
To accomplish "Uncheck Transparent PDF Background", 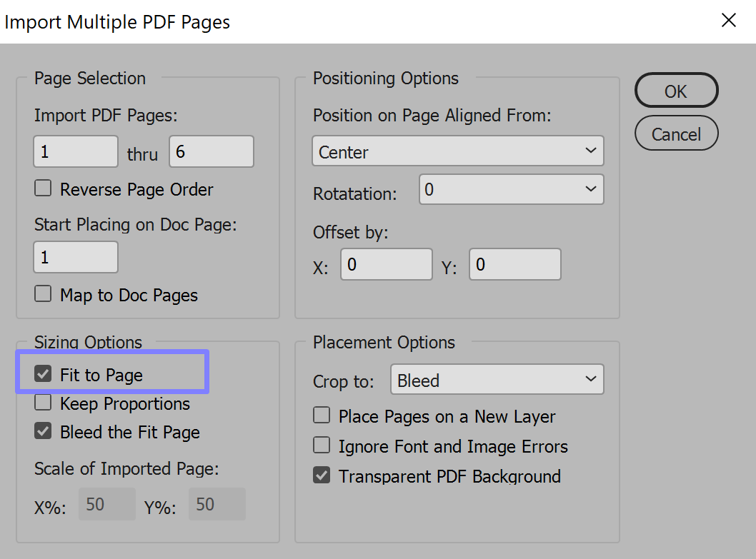I will pyautogui.click(x=322, y=475).
